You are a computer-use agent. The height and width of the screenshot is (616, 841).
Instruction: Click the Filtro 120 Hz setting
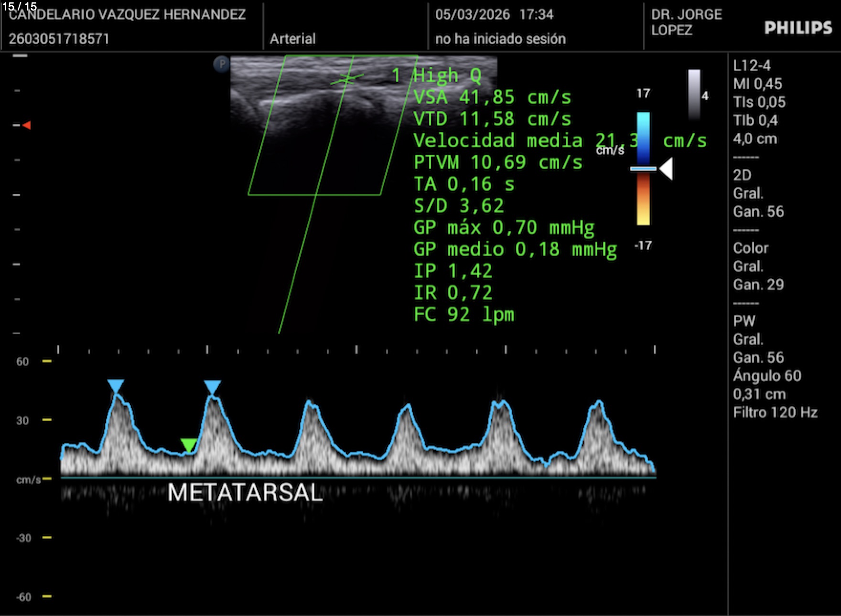click(775, 413)
